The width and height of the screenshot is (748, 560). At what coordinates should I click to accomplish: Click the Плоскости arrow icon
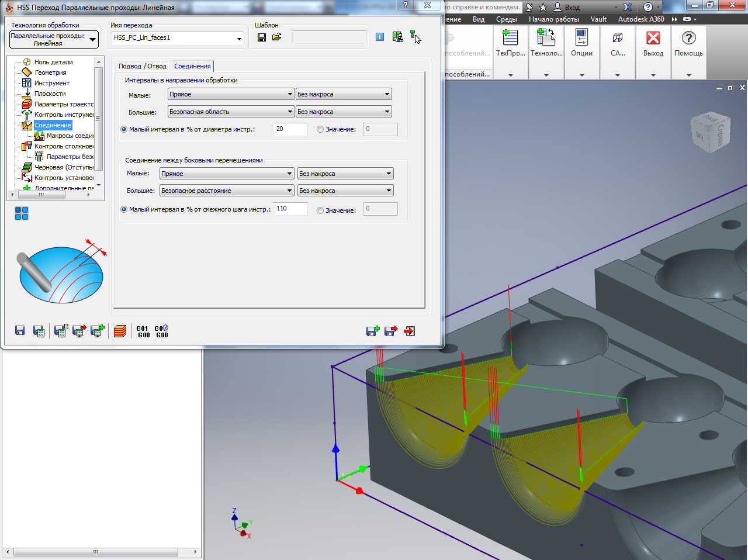click(x=27, y=94)
